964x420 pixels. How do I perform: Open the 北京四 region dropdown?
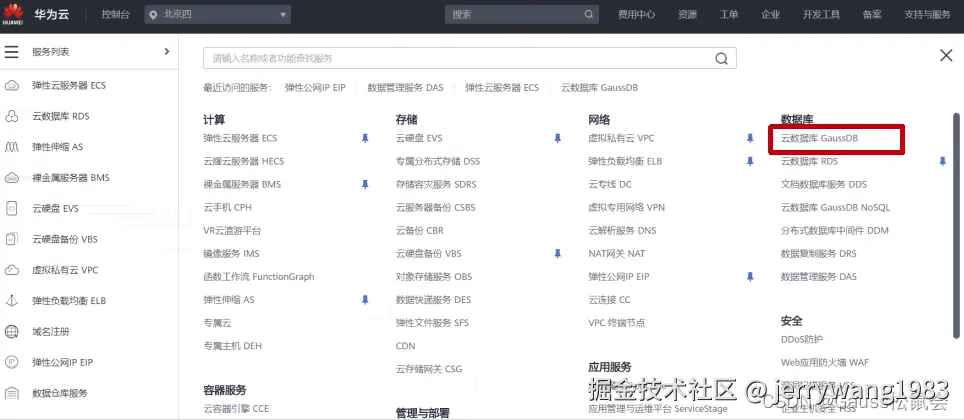click(x=218, y=15)
